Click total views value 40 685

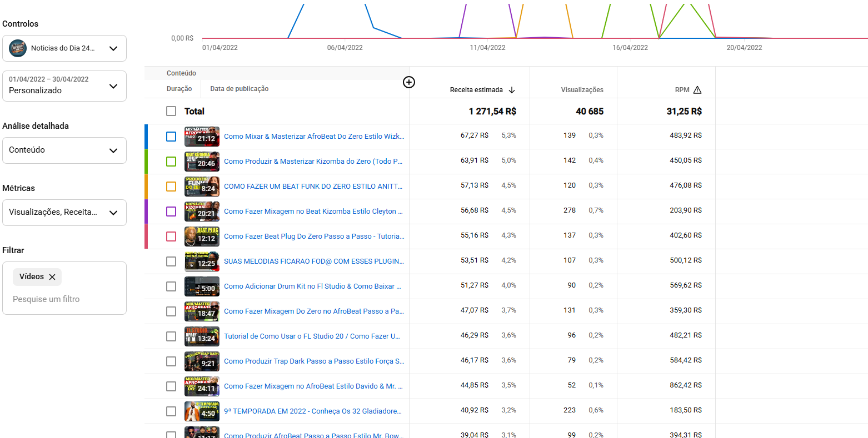click(590, 112)
